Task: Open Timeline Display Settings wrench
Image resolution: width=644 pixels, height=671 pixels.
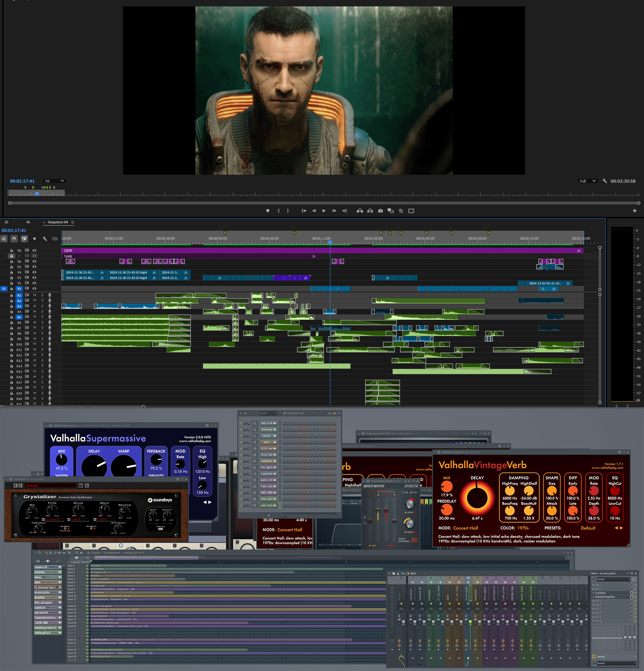Action: [44, 239]
